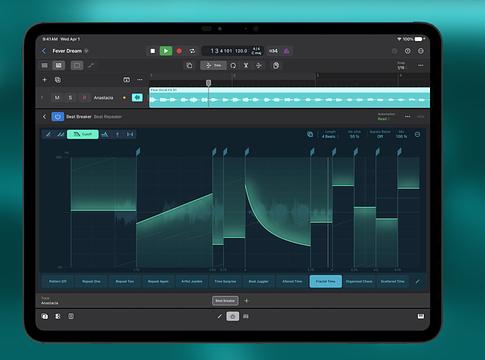Select the rectangular view button
This screenshot has height=360, width=485.
tap(77, 65)
